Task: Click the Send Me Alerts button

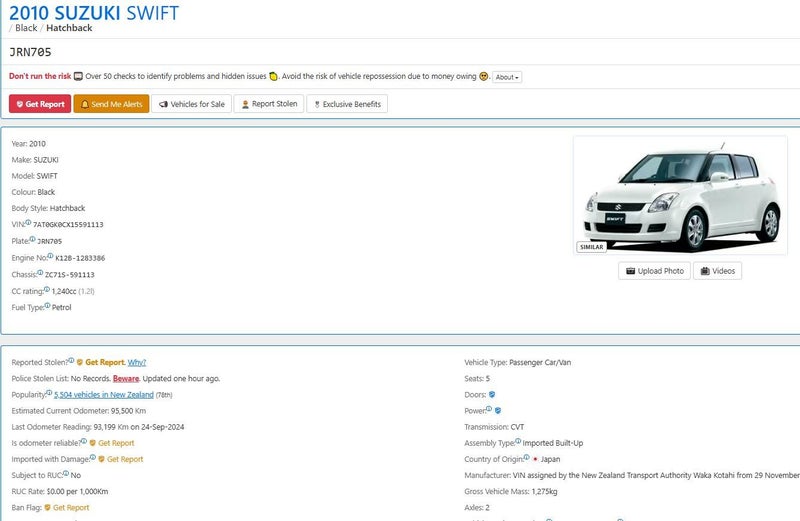Action: click(x=112, y=104)
